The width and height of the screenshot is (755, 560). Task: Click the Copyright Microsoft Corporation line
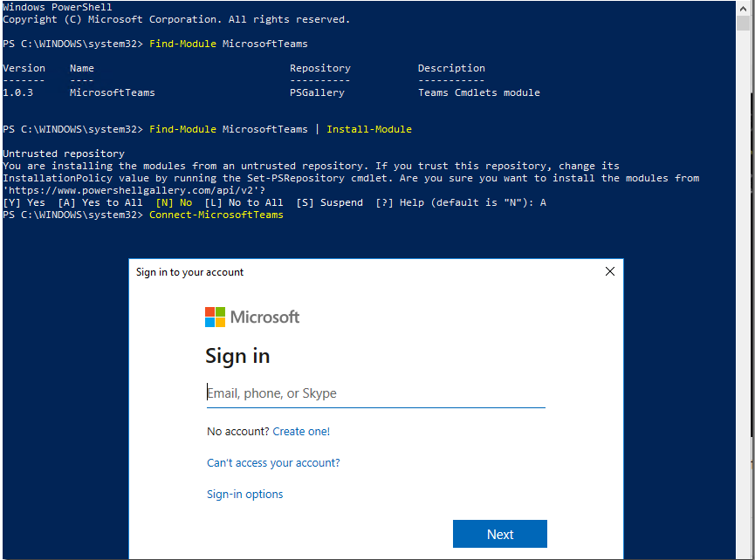[x=176, y=20]
